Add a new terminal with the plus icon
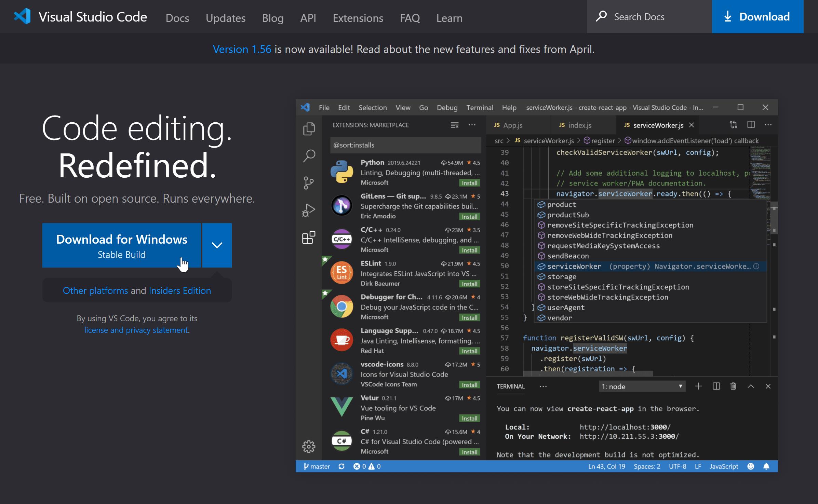Screen dimensions: 818x504 [x=698, y=386]
